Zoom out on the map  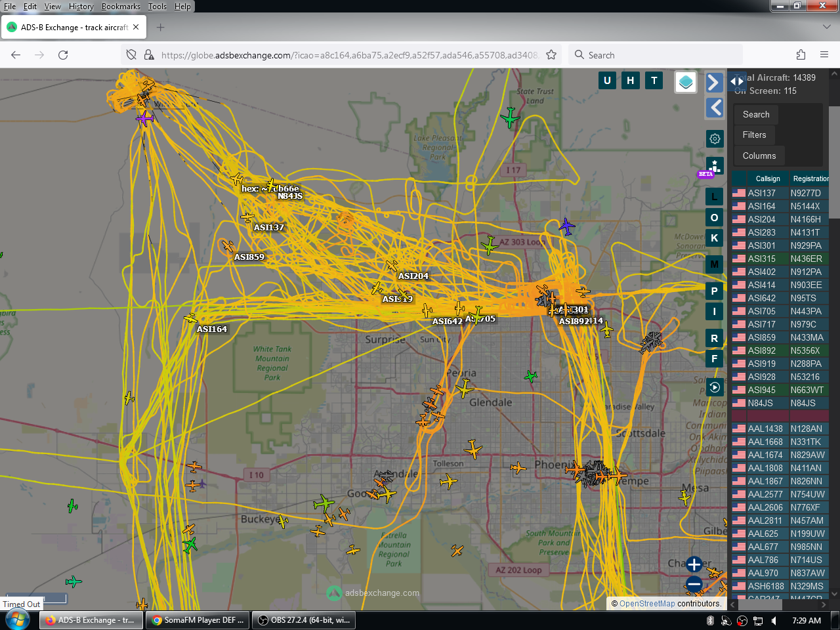pyautogui.click(x=694, y=584)
